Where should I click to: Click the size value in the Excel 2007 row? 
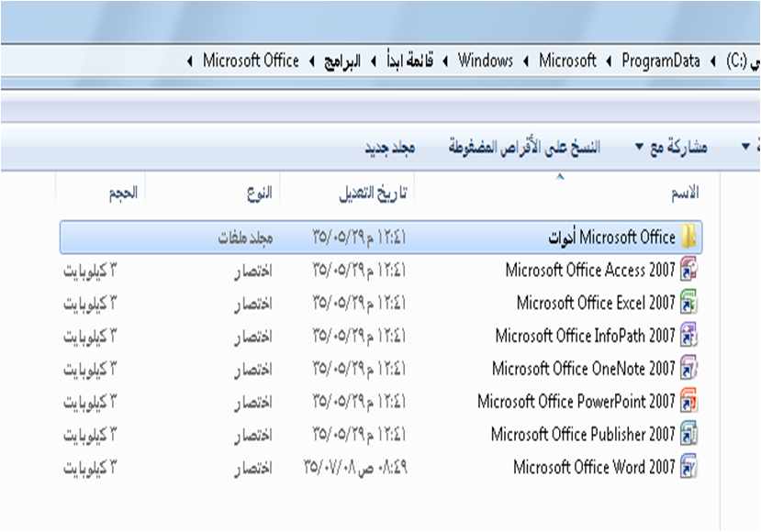point(90,304)
